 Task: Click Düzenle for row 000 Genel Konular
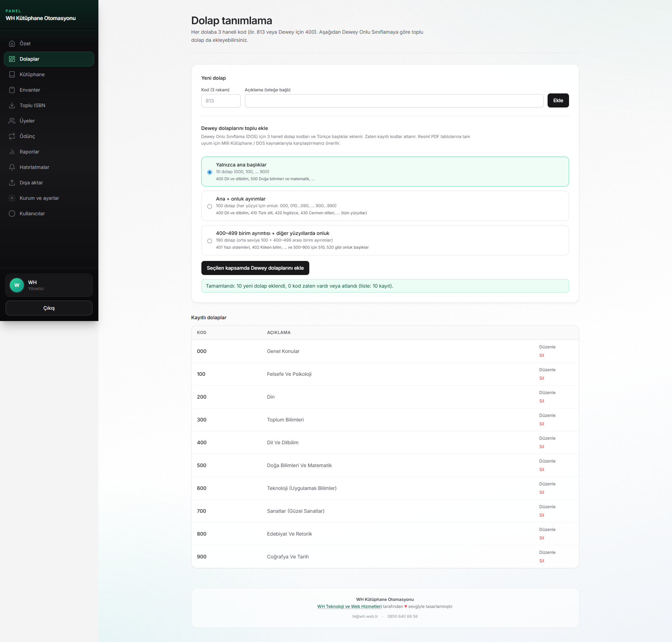coord(547,347)
